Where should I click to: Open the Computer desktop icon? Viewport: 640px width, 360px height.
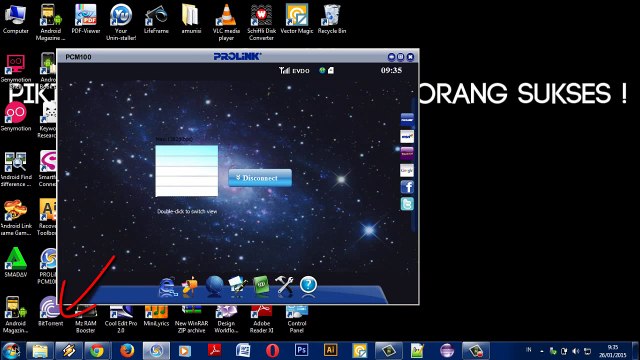[x=16, y=20]
